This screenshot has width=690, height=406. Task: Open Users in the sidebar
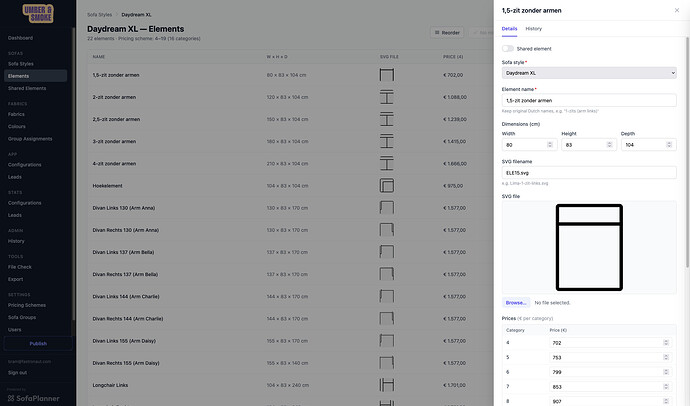(x=15, y=330)
